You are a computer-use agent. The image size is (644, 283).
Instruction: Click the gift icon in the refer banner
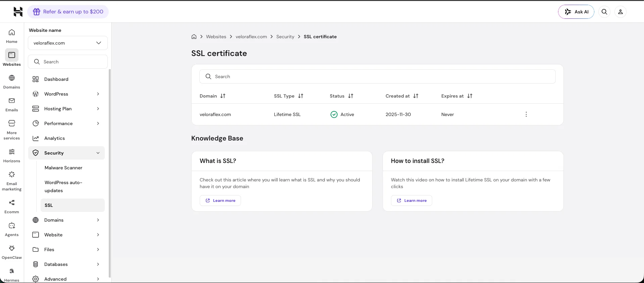point(37,12)
